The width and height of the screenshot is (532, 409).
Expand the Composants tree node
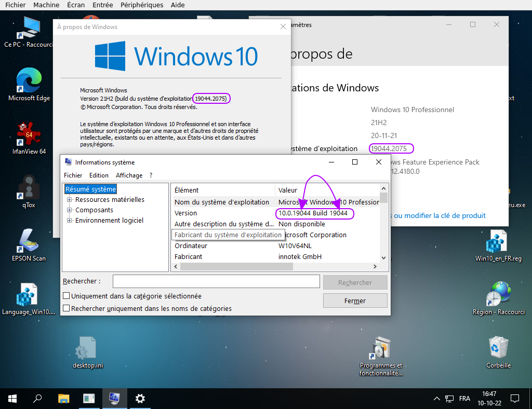70,210
